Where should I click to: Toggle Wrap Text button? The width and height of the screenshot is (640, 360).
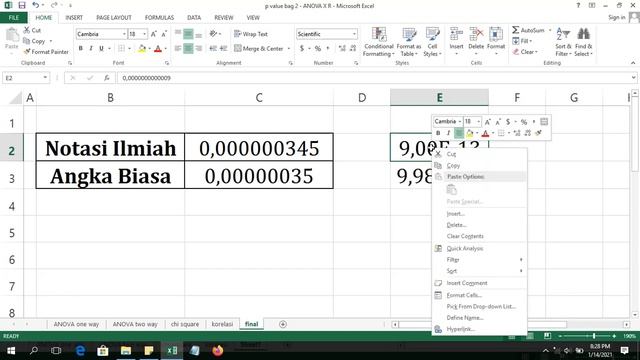coord(251,34)
